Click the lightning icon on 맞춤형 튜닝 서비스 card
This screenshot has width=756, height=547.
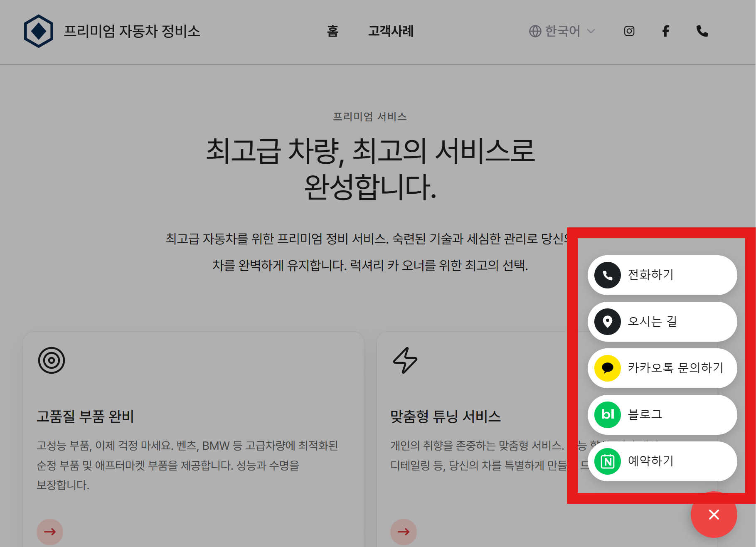(x=404, y=361)
